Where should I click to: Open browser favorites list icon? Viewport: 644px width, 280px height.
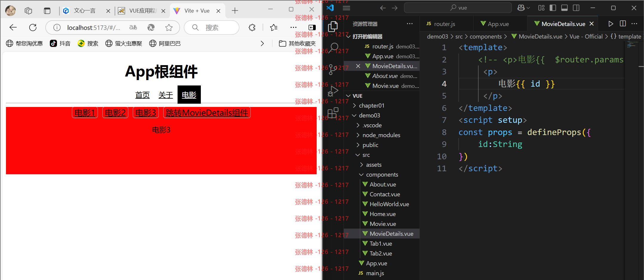click(274, 27)
